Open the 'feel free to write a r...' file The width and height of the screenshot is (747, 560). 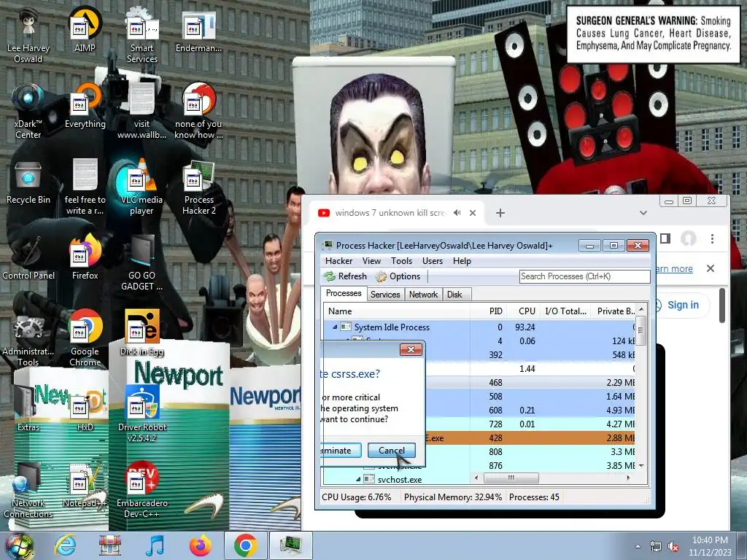(x=85, y=187)
